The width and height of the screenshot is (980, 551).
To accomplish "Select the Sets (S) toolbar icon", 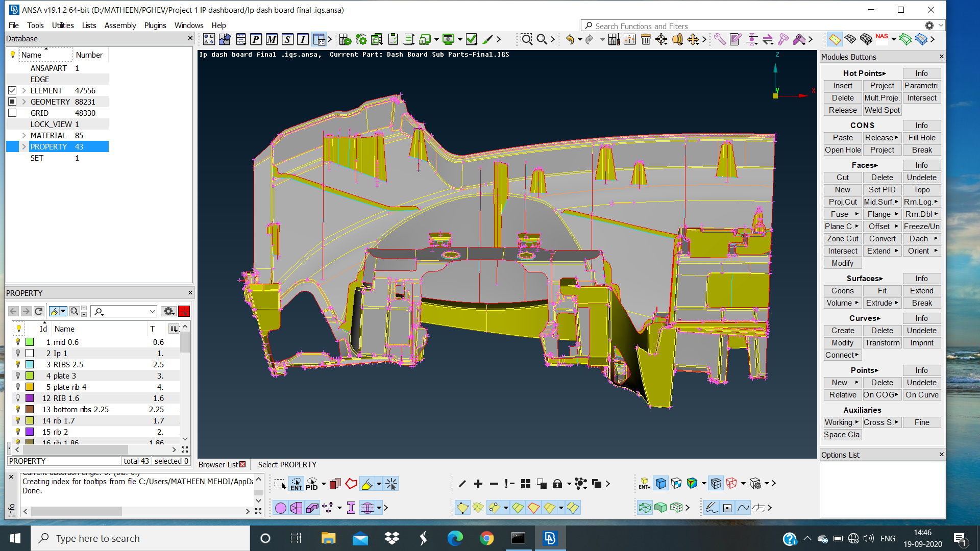I will pos(287,39).
